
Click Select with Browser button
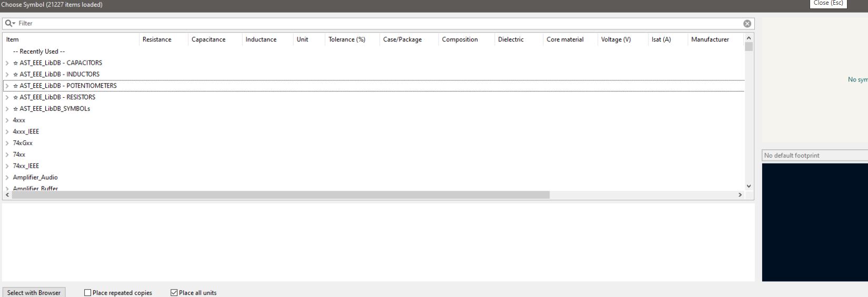click(x=34, y=293)
